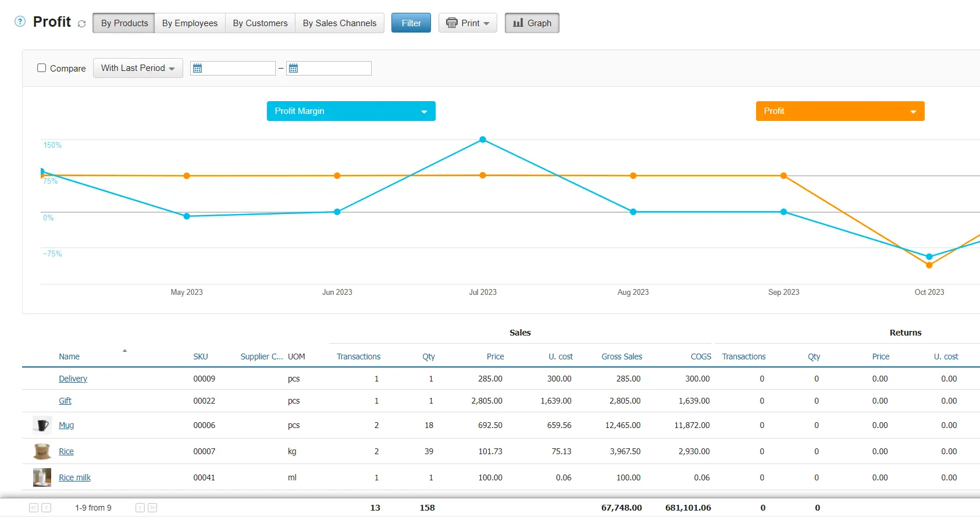Open the With Last Period dropdown

138,68
